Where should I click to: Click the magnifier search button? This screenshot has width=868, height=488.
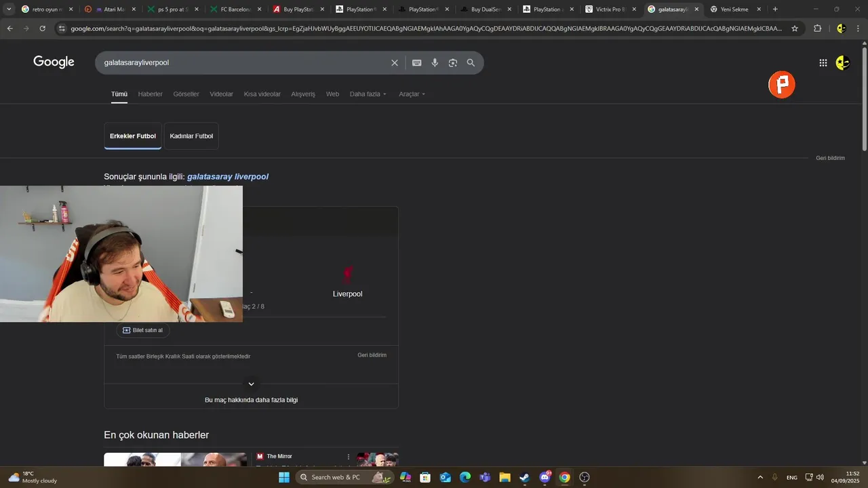pos(471,62)
